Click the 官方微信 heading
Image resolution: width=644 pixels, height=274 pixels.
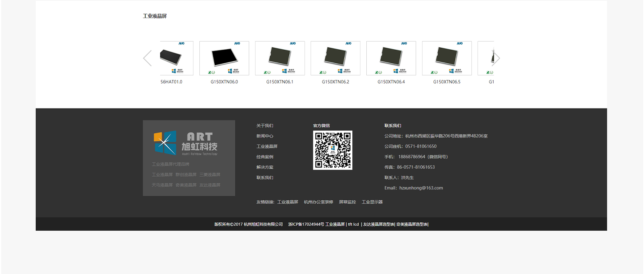tap(321, 126)
